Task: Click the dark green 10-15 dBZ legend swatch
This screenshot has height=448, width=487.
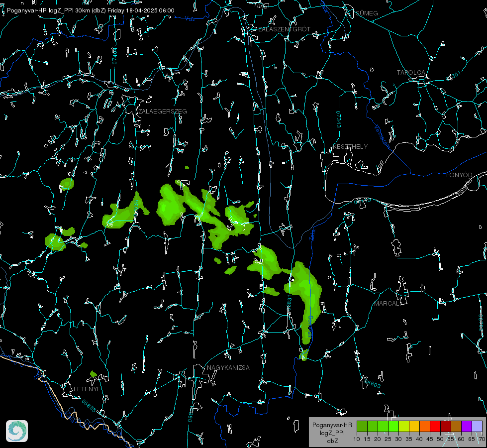Action: (362, 426)
